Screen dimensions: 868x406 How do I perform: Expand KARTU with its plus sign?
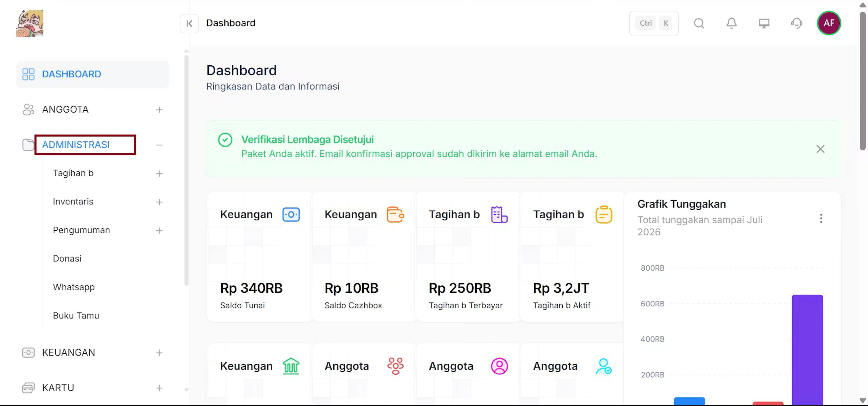click(159, 388)
